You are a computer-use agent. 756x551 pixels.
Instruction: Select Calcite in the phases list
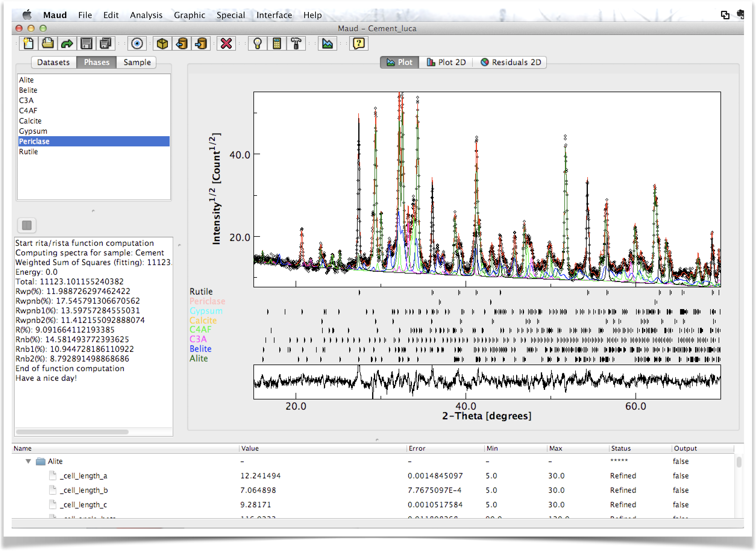(93, 121)
